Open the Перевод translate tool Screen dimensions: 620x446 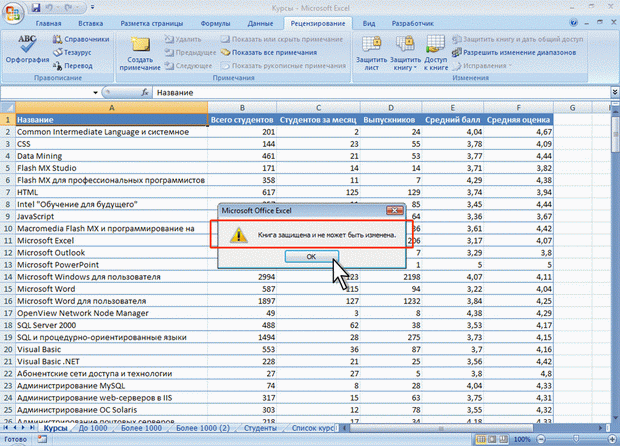73,66
